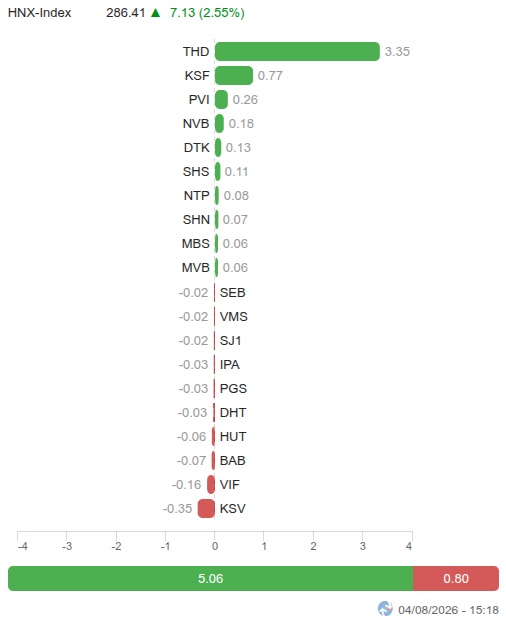Select the PVI bar in the chart
This screenshot has width=506, height=624.
221,99
